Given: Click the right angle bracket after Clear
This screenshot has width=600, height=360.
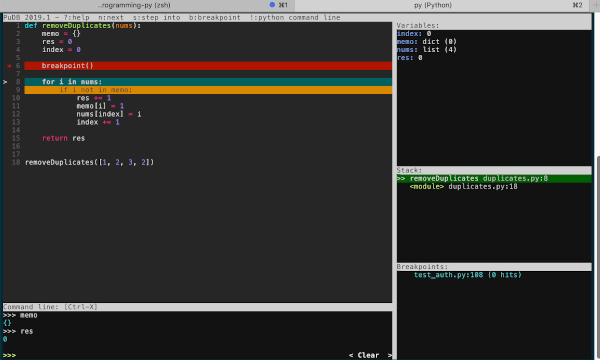Looking at the screenshot, I should coord(390,355).
